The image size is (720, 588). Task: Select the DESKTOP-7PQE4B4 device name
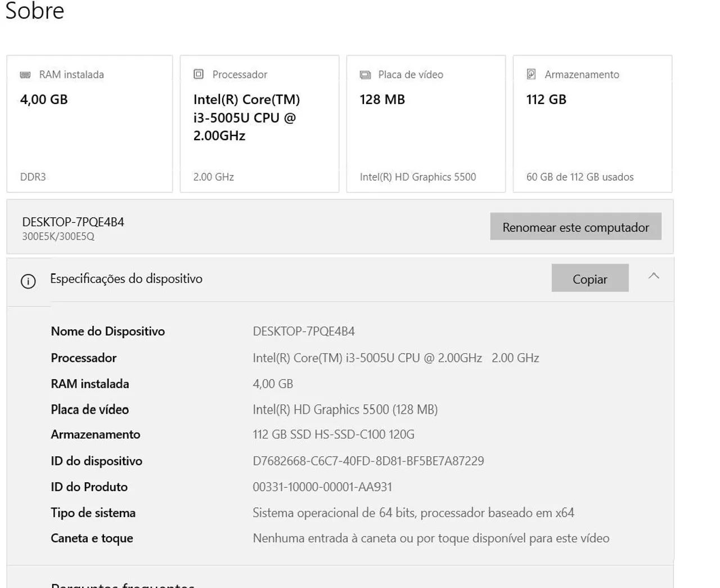pos(73,222)
